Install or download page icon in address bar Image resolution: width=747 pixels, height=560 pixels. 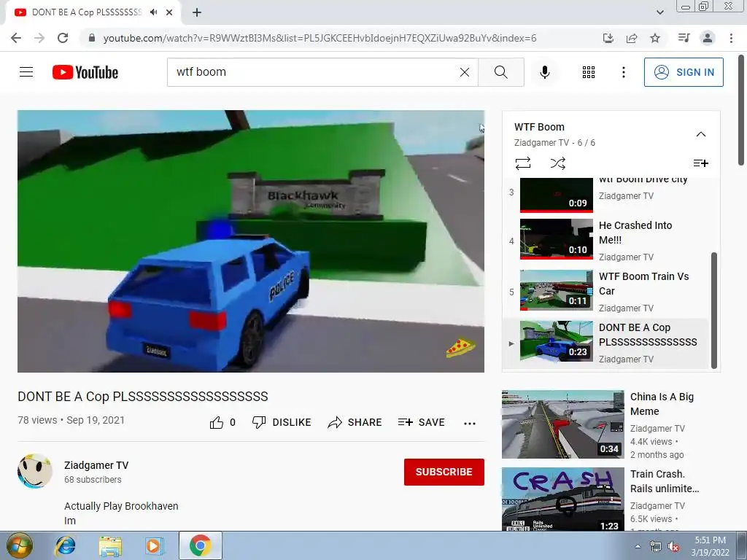click(x=608, y=38)
